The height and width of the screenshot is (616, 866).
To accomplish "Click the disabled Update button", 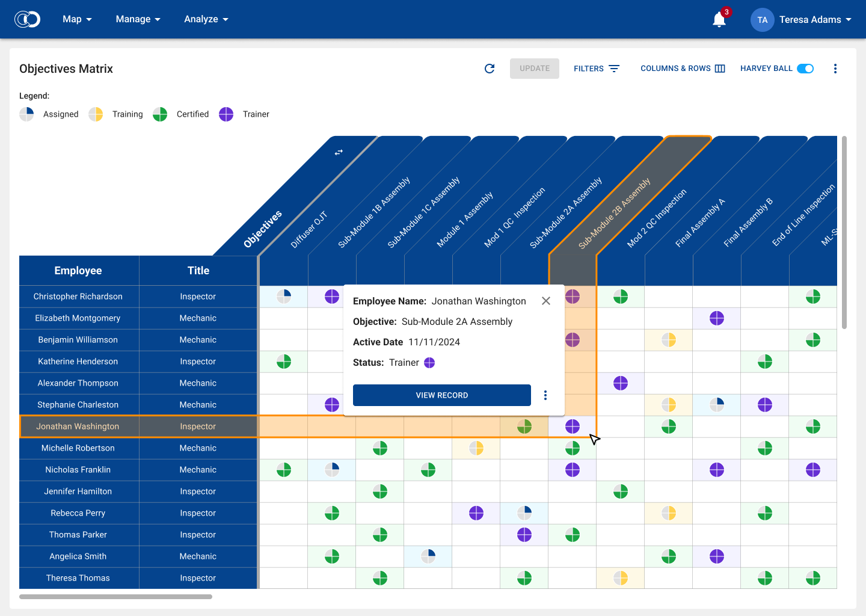I will click(x=534, y=69).
